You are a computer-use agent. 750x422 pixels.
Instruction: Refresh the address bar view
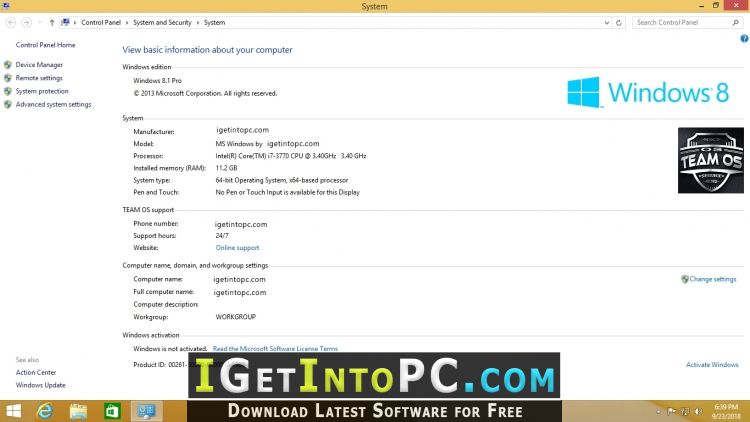point(618,22)
